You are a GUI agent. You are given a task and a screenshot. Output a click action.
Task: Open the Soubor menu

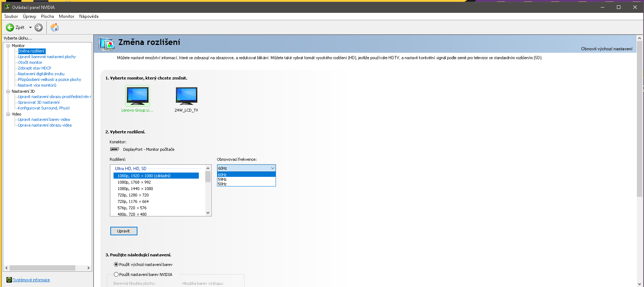11,16
